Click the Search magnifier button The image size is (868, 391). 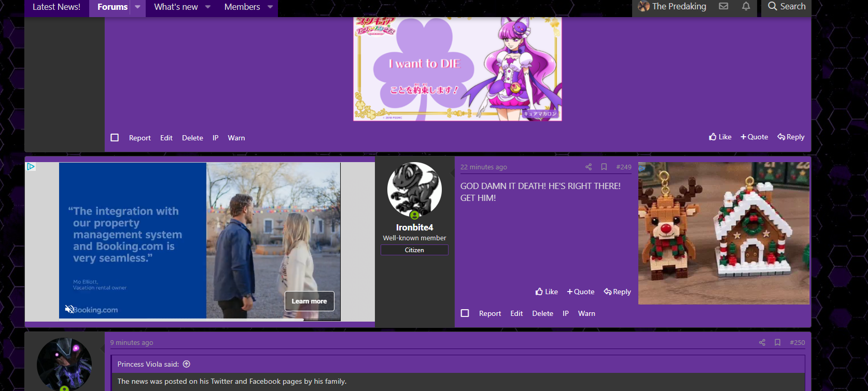coord(786,6)
